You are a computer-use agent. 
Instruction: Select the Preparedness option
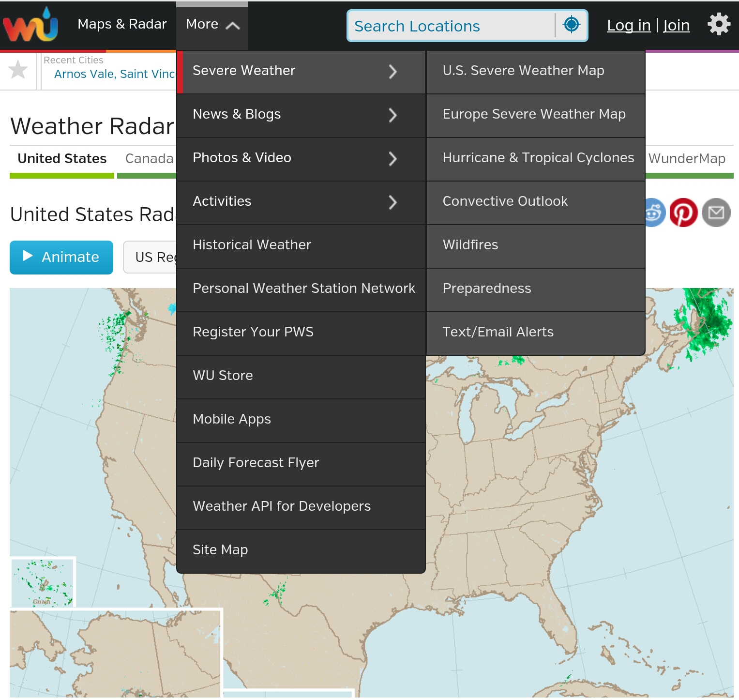(x=536, y=290)
